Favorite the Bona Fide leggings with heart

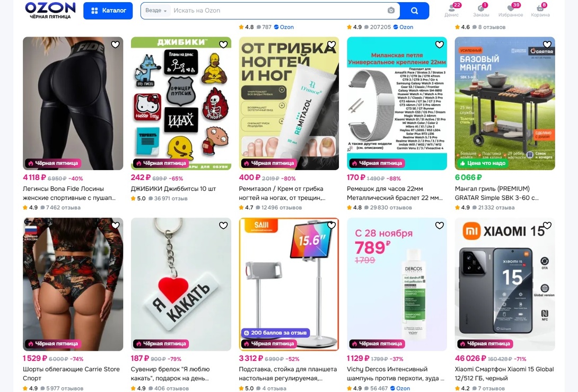[x=116, y=44]
